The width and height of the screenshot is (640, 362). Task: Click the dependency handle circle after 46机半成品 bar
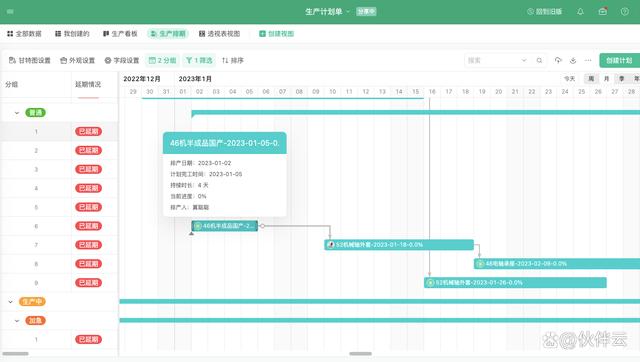262,226
